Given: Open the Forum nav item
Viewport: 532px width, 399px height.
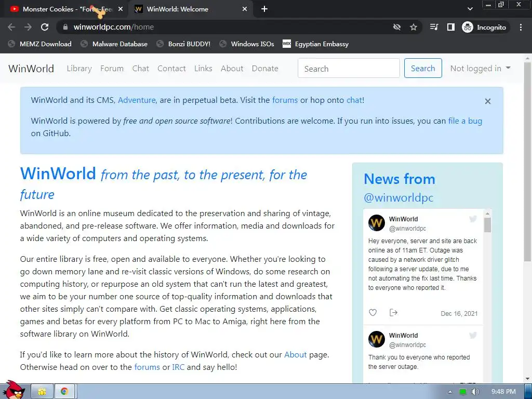Looking at the screenshot, I should [112, 69].
